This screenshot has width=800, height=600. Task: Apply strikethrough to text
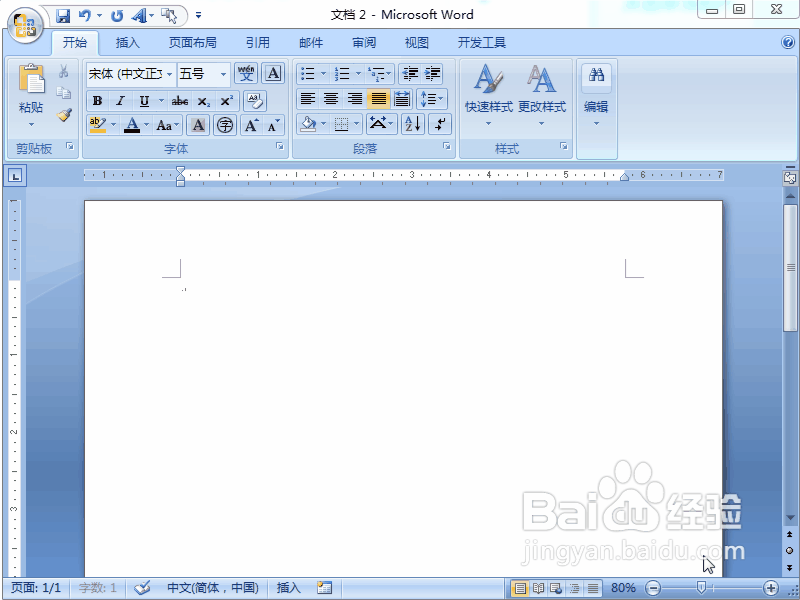(178, 100)
